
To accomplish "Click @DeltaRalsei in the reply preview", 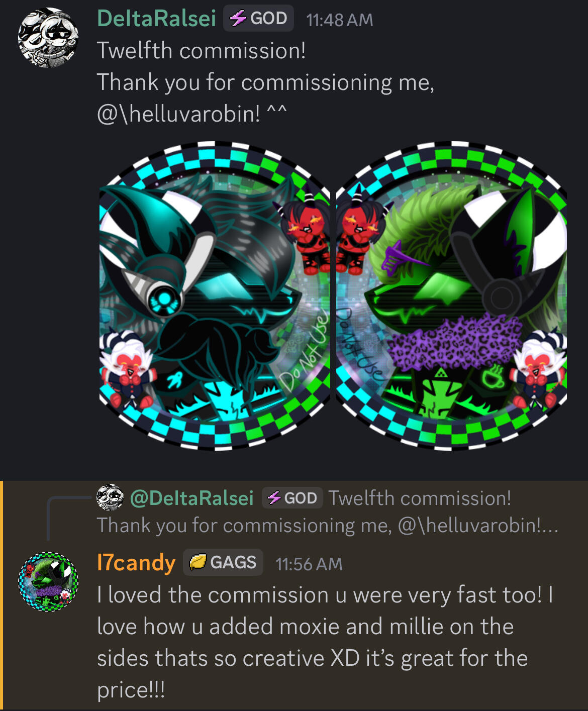I will tap(191, 498).
